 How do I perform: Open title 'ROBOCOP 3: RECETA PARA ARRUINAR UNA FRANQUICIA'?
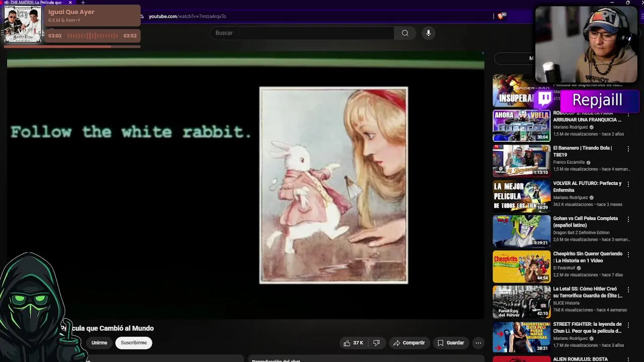click(587, 117)
